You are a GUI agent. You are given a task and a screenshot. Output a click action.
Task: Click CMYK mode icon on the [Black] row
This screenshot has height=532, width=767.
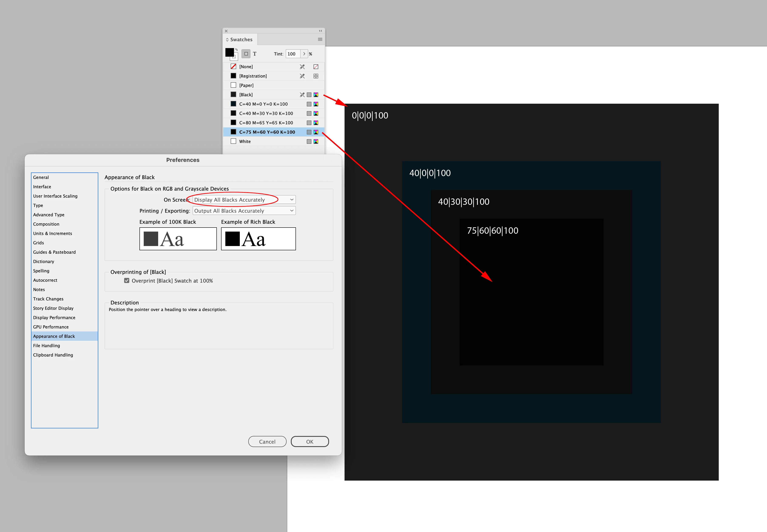[x=316, y=95]
